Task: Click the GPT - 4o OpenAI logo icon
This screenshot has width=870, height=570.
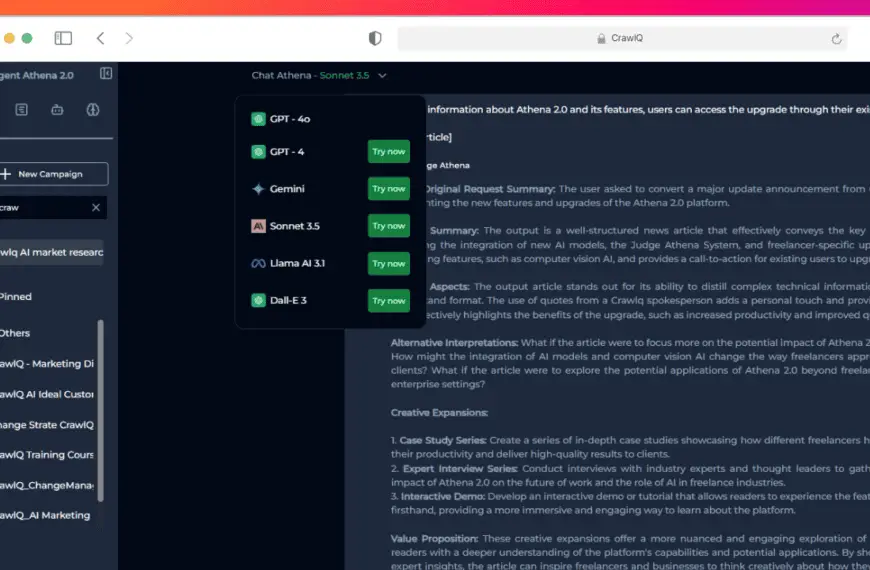Action: click(x=258, y=119)
